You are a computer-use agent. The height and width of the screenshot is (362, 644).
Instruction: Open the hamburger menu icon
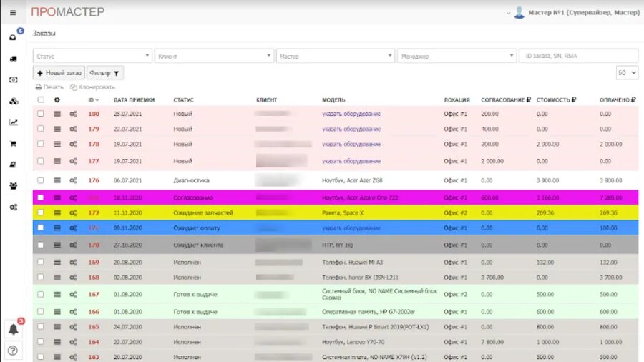point(13,13)
